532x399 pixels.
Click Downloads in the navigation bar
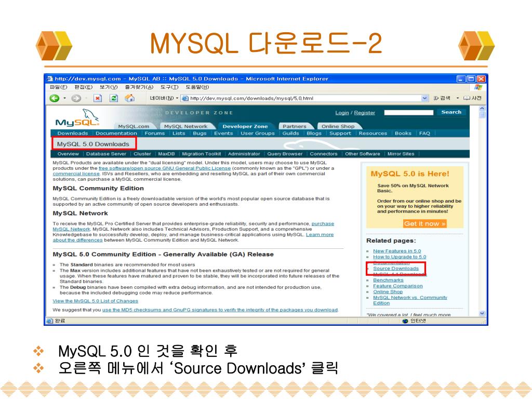(x=73, y=134)
